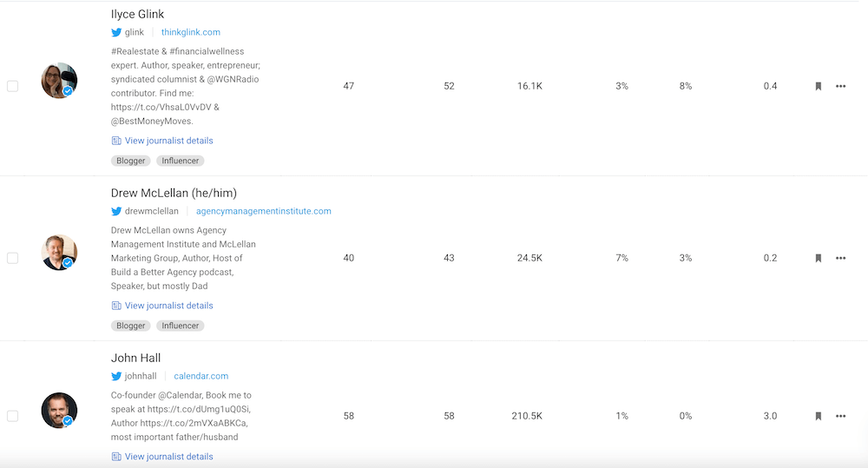The height and width of the screenshot is (468, 868).
Task: Click the Influencer tag under Drew McLellan
Action: pos(181,326)
